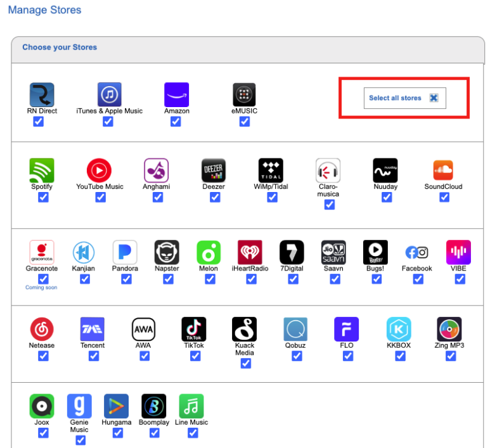This screenshot has width=490, height=448.
Task: Click the Kanjian store icon
Action: click(84, 252)
